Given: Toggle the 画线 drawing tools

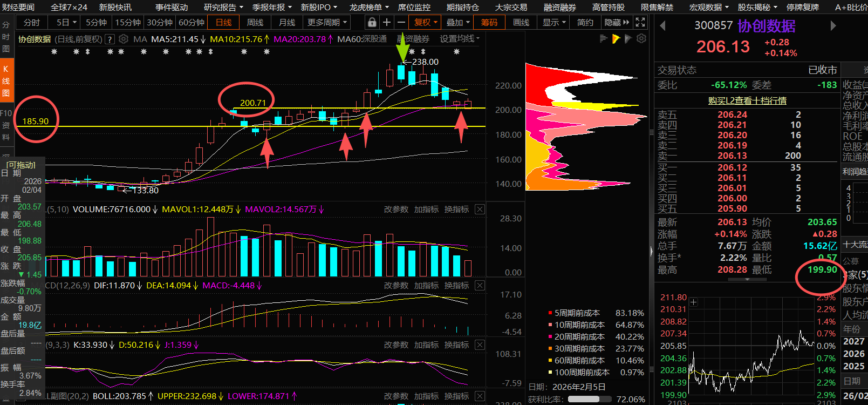Looking at the screenshot, I should tap(521, 22).
